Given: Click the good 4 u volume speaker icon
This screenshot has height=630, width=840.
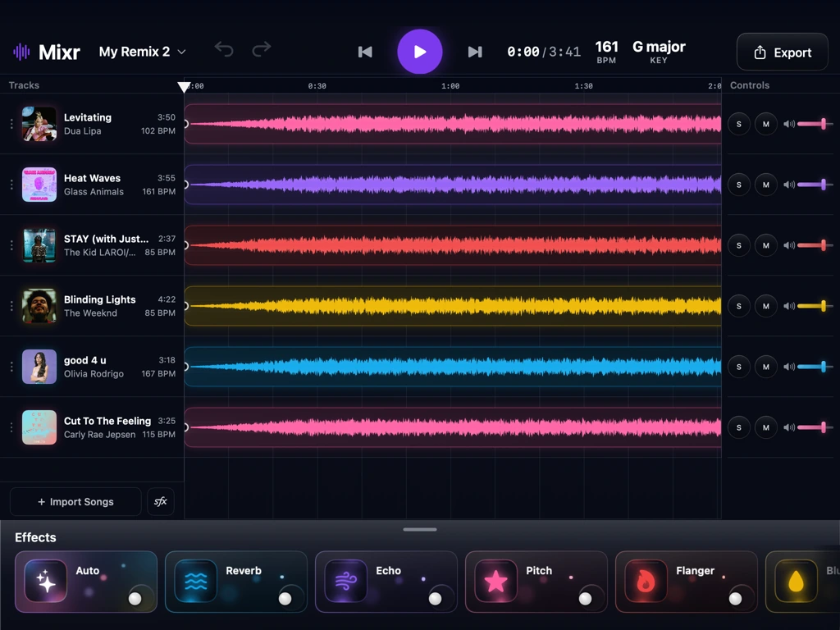Looking at the screenshot, I should tap(788, 367).
